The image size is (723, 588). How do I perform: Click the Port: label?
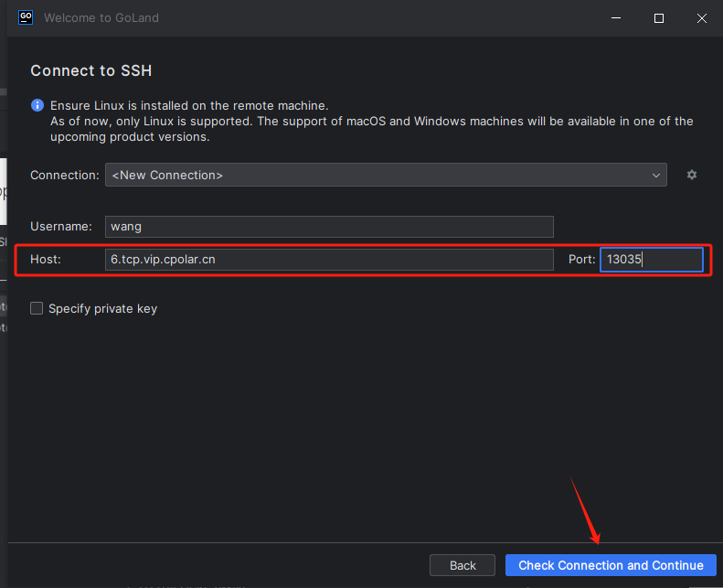581,260
